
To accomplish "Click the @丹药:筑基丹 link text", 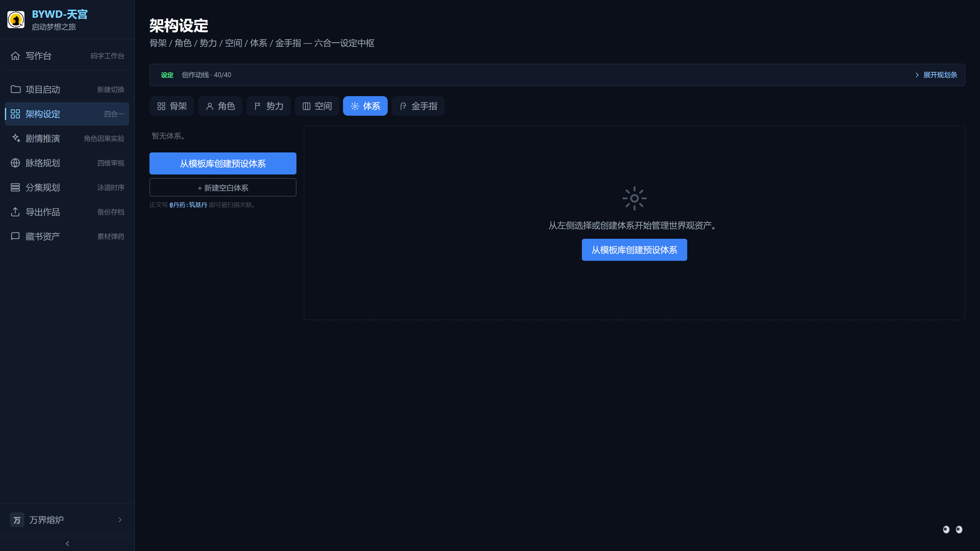I will [188, 205].
